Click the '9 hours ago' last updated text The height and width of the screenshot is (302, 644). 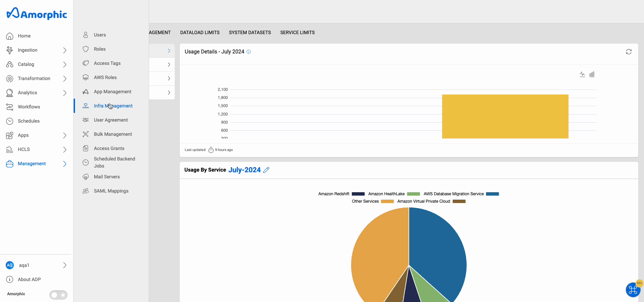point(224,150)
